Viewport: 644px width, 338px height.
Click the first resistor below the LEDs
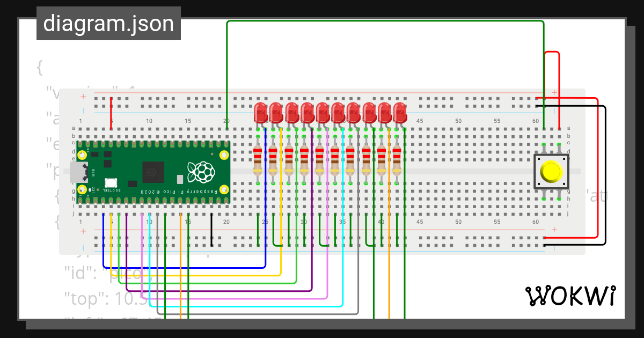[x=258, y=158]
